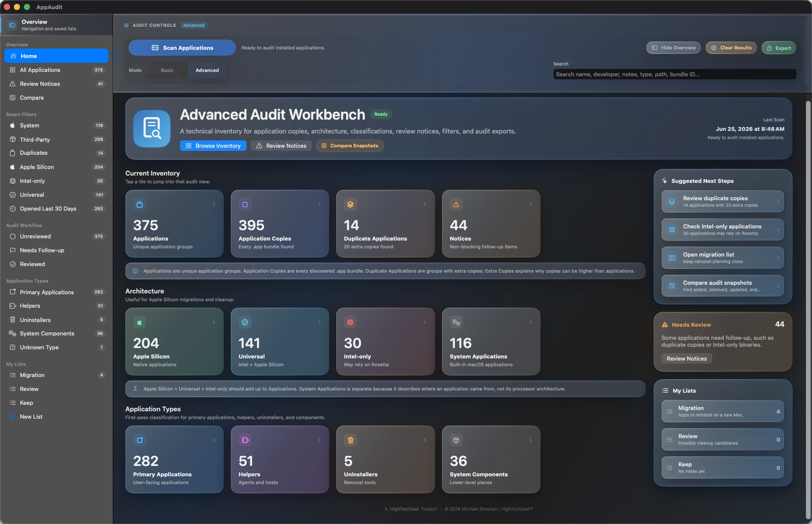The image size is (812, 524).
Task: Select Needs Follow-up workflow item
Action: pyautogui.click(x=56, y=250)
